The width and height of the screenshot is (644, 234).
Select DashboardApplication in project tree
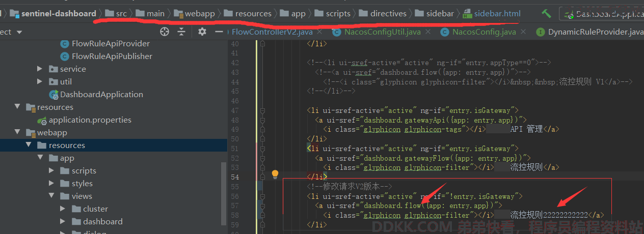pos(101,95)
